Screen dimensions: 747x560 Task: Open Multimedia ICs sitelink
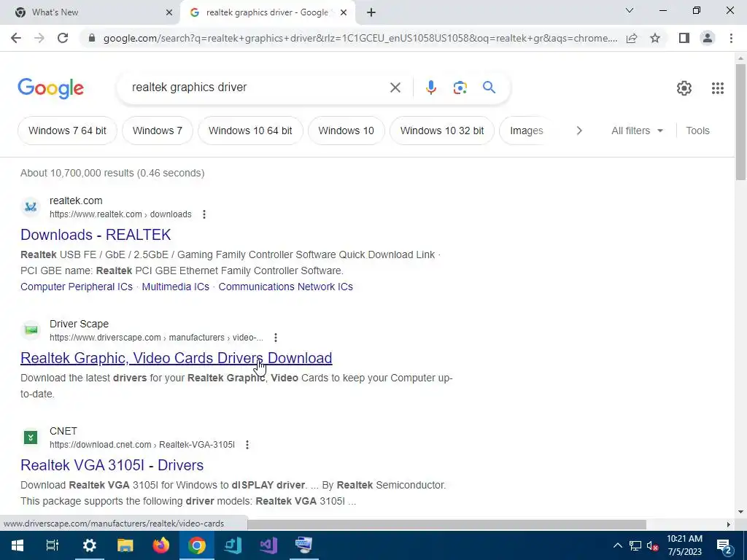click(x=175, y=287)
